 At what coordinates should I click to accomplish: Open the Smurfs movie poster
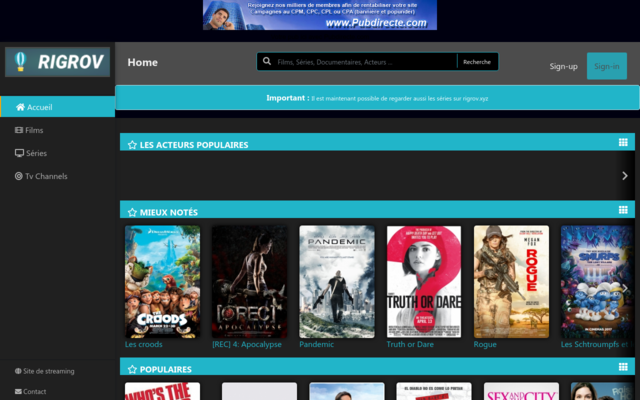coord(598,282)
